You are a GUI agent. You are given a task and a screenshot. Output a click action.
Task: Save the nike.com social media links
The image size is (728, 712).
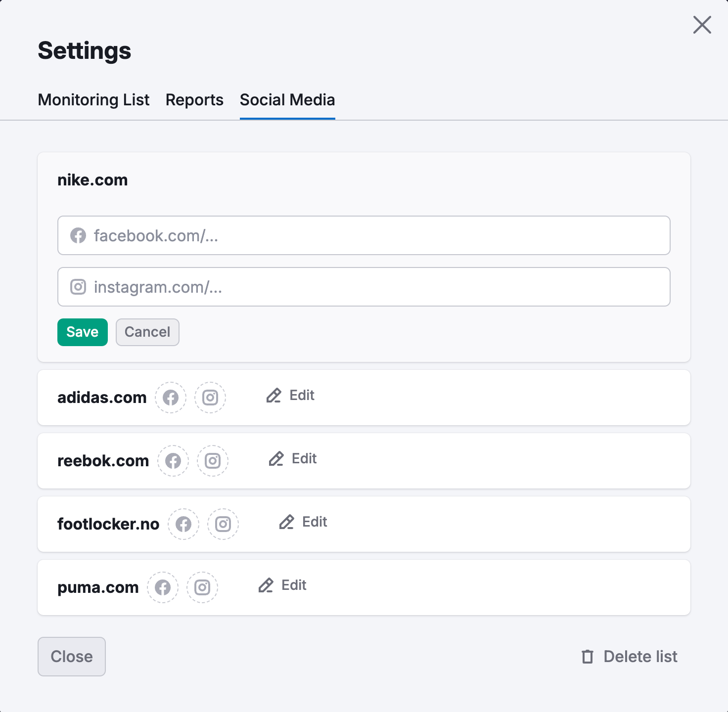[82, 332]
